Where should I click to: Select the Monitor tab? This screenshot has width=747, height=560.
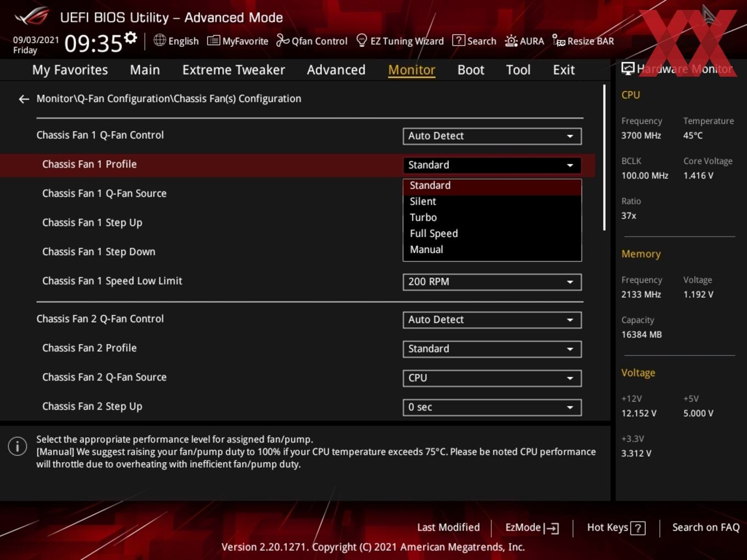[412, 70]
